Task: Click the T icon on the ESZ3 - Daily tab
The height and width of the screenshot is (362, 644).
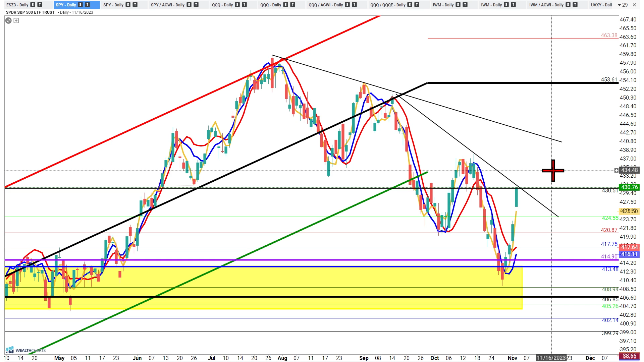Action: [40, 5]
